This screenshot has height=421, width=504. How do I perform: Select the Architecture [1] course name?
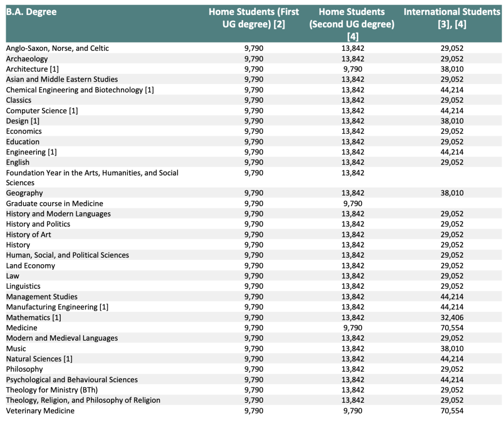[x=32, y=69]
